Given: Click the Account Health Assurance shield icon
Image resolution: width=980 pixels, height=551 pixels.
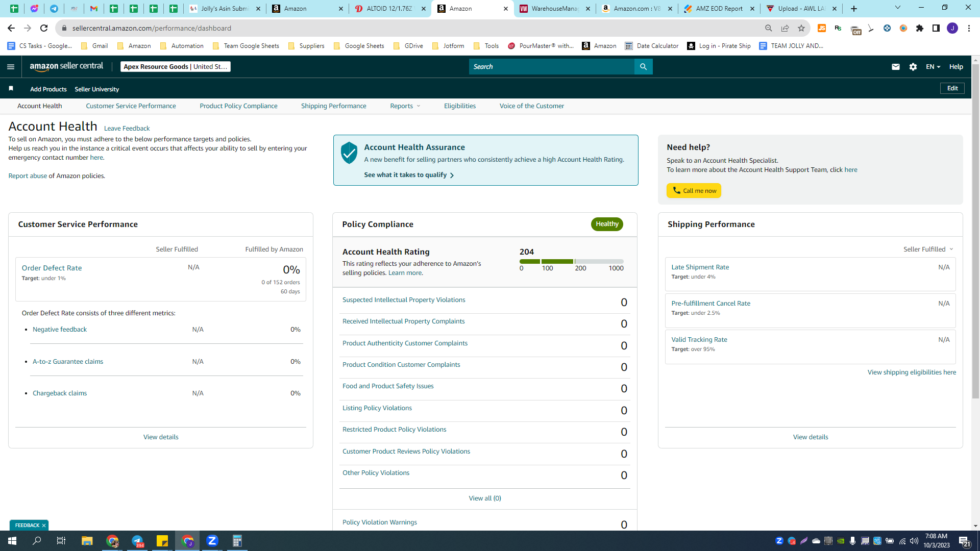Looking at the screenshot, I should click(x=349, y=153).
